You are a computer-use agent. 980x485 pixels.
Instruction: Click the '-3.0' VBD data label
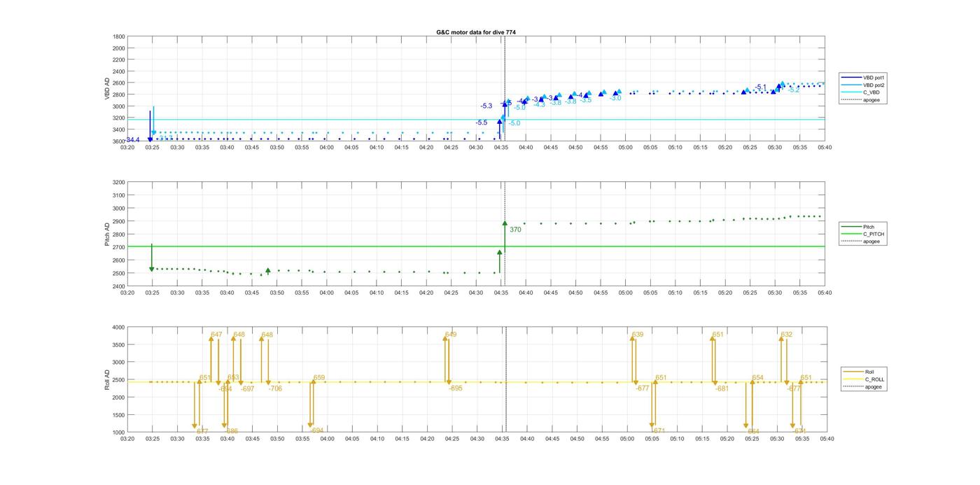(615, 98)
